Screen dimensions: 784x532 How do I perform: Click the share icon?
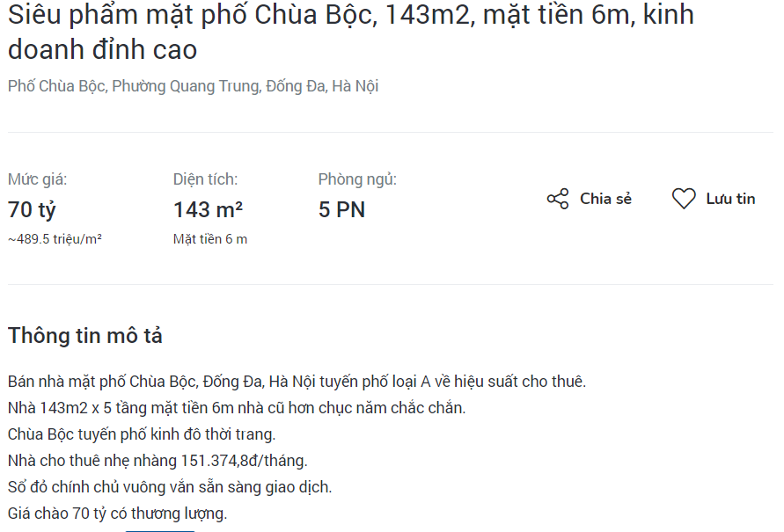click(x=558, y=199)
